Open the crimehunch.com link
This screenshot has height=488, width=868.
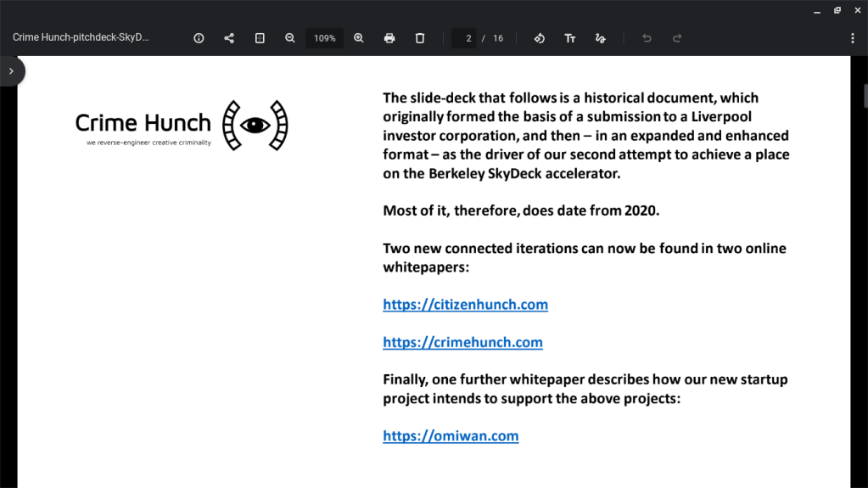(462, 343)
